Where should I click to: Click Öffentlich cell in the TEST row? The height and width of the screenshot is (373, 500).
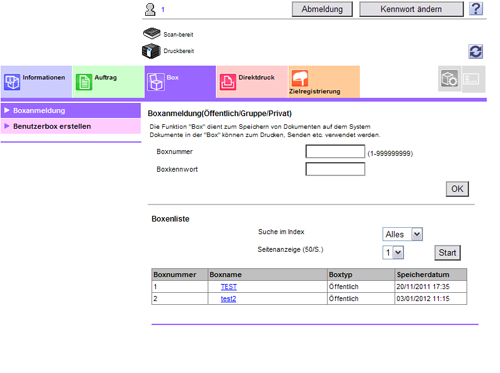tap(361, 287)
